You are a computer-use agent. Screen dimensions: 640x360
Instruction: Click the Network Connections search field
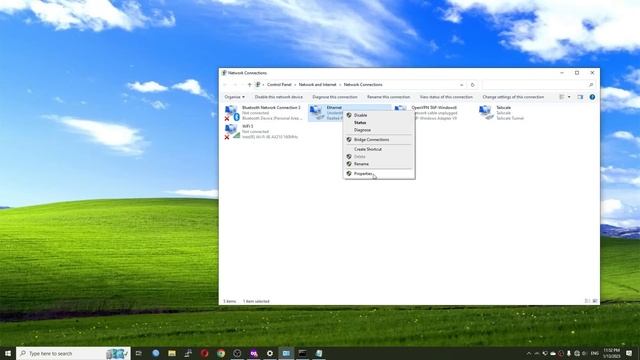[x=538, y=85]
